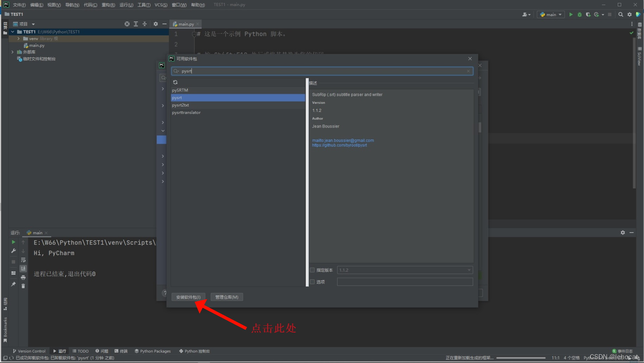Open the Bookmarks side tool tab
Viewport: 644px width, 363px height.
point(5,330)
